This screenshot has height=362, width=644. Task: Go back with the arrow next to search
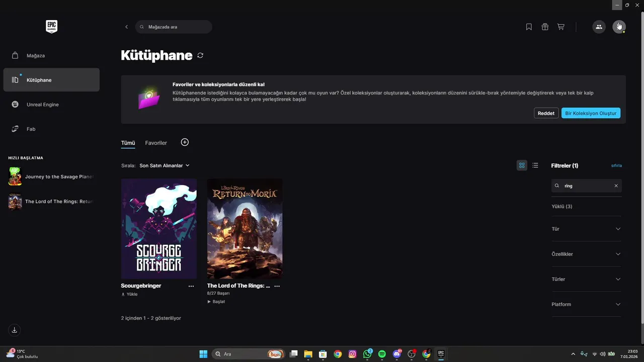coord(126,27)
